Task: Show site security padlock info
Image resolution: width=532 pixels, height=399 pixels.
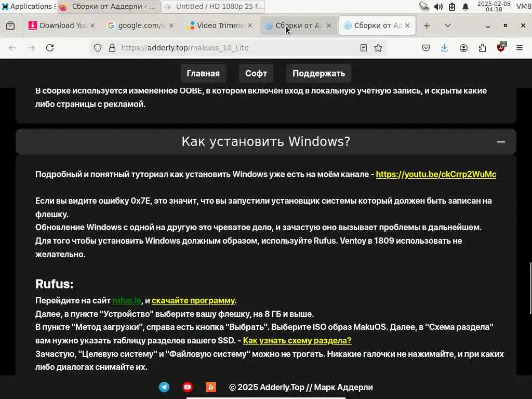Action: click(112, 48)
